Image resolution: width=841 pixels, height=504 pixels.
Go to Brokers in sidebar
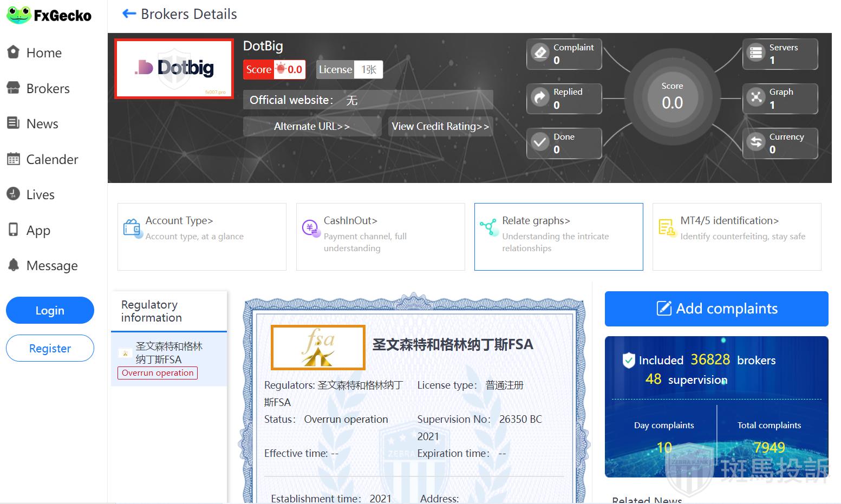coord(48,89)
